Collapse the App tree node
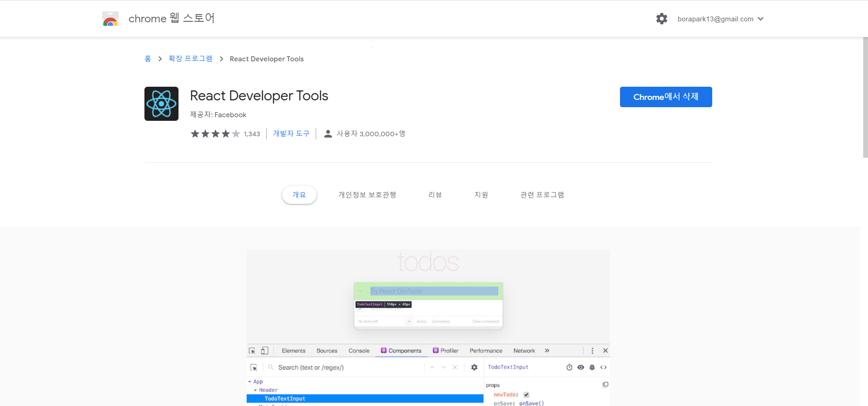868x406 pixels. [250, 381]
